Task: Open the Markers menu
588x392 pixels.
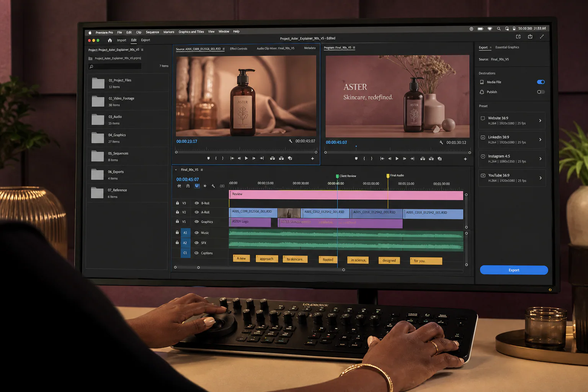Action: click(x=169, y=32)
